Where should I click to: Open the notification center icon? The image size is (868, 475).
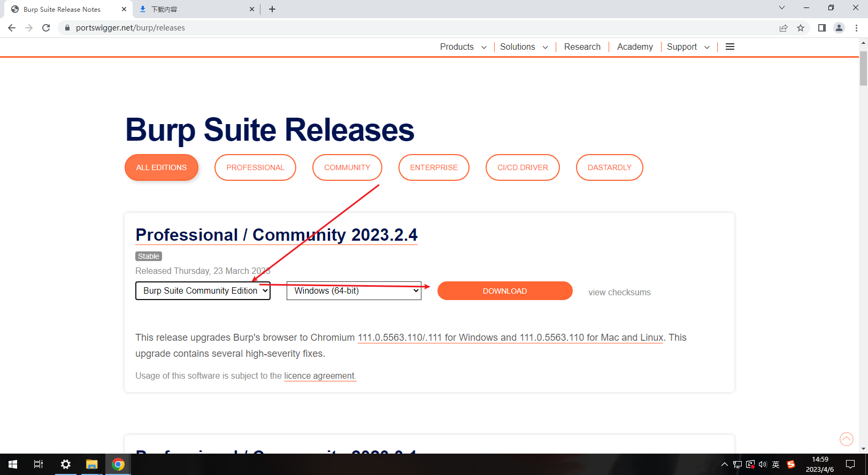click(x=850, y=464)
